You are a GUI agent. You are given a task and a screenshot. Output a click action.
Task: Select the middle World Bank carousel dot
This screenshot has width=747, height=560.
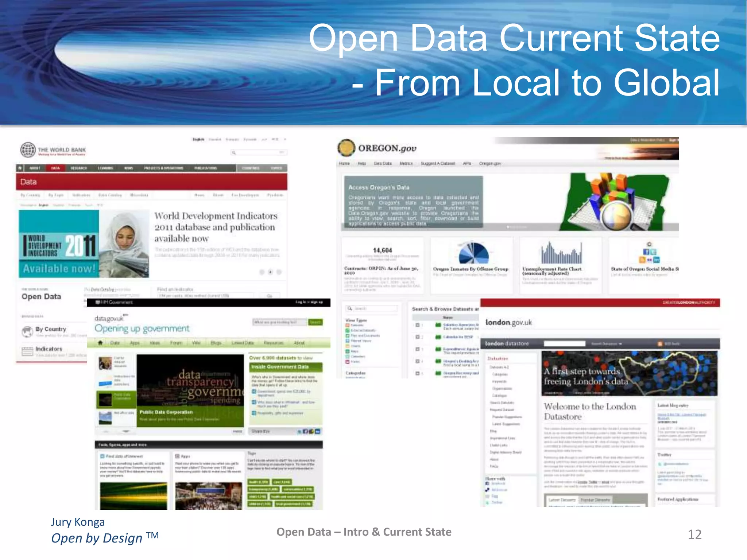pos(270,272)
